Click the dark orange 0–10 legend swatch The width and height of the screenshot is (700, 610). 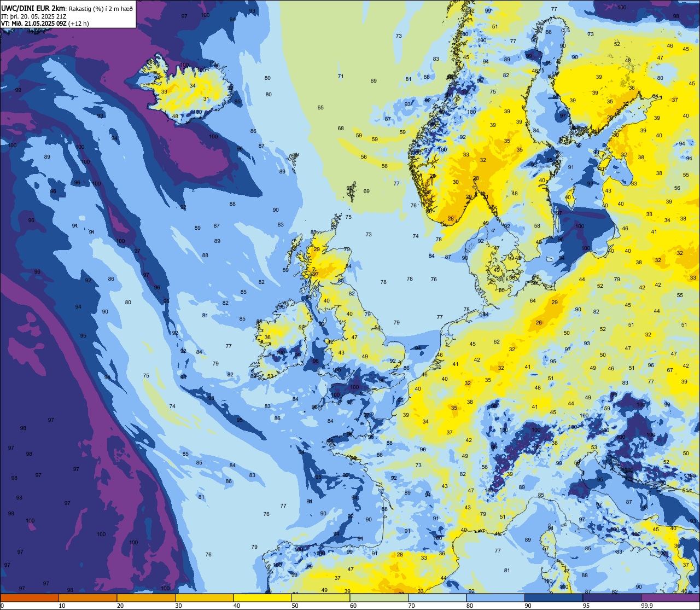30,597
